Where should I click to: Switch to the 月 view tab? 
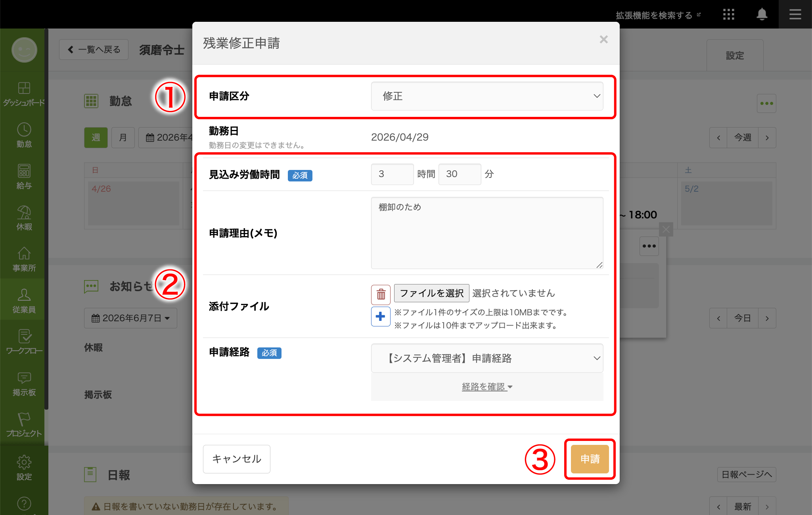[x=123, y=137]
